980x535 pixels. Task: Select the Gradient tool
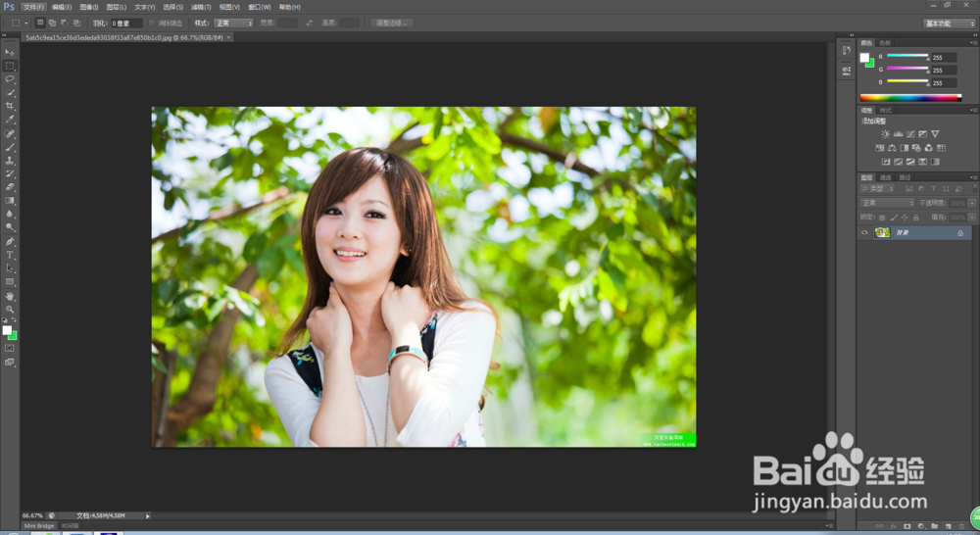tap(10, 201)
